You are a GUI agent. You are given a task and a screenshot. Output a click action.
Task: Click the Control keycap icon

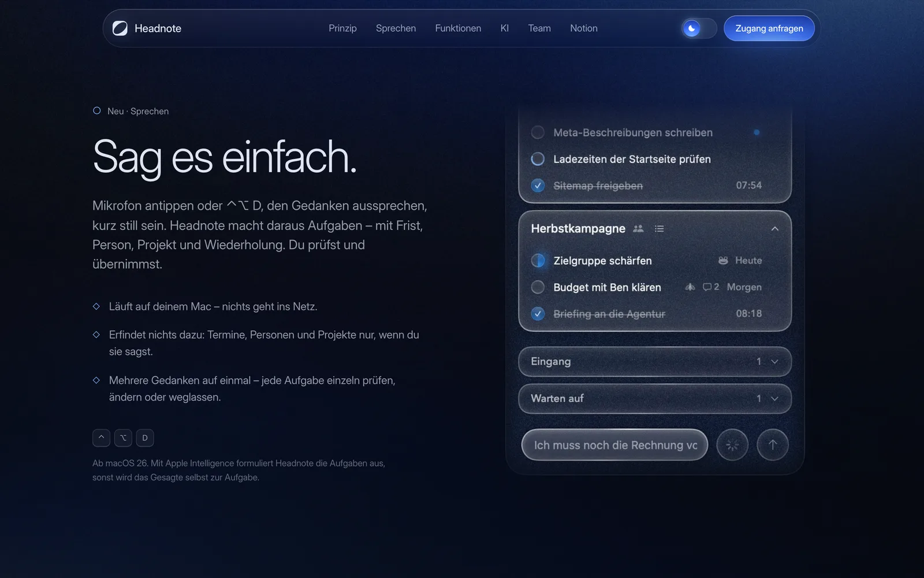coord(101,438)
